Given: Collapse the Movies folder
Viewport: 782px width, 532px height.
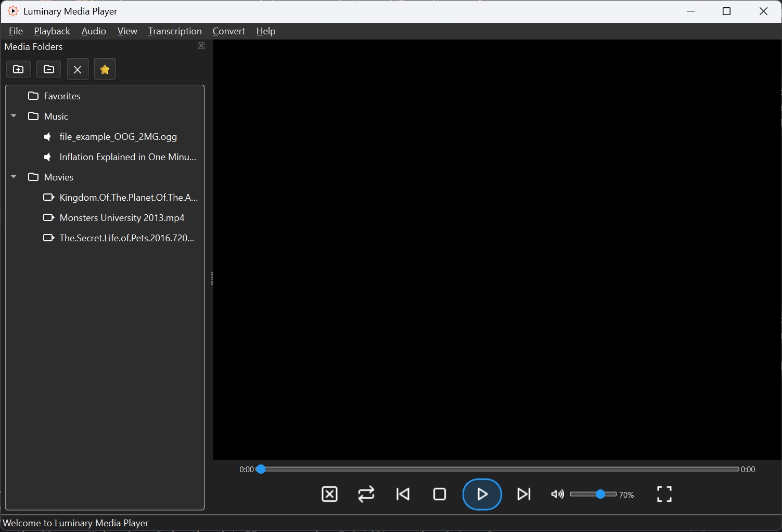Looking at the screenshot, I should [14, 177].
